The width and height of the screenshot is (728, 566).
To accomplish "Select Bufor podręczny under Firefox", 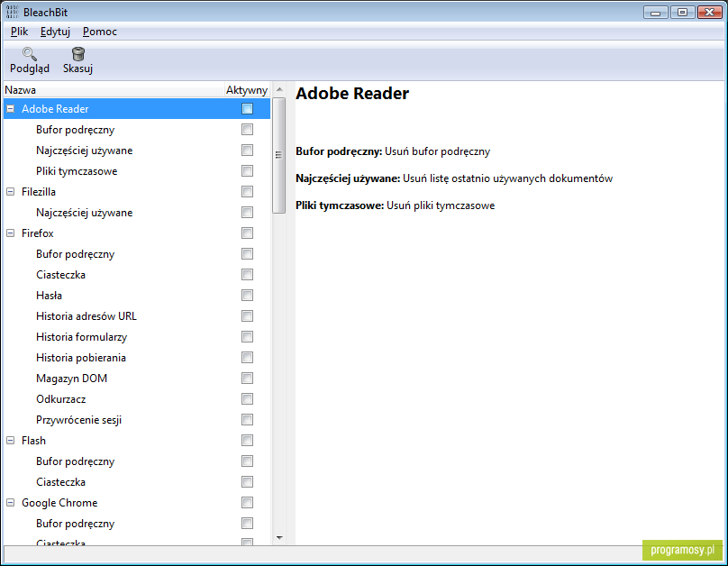I will pyautogui.click(x=137, y=254).
